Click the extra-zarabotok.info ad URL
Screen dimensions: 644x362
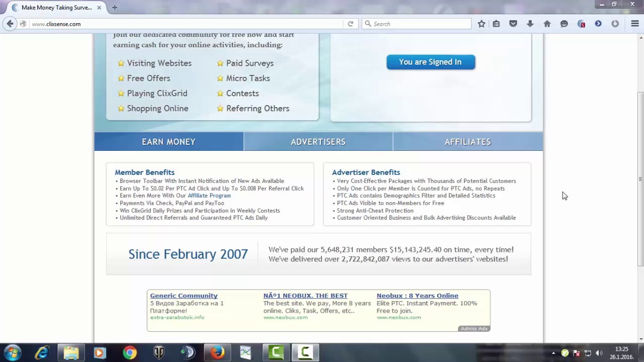(177, 317)
